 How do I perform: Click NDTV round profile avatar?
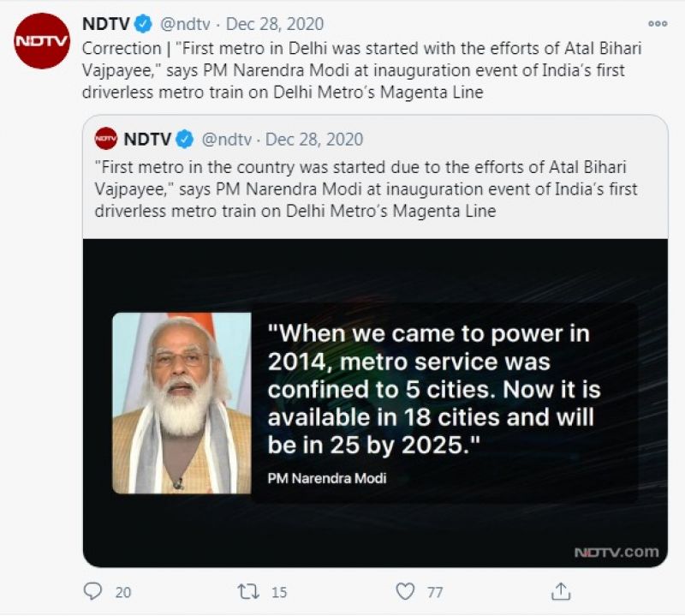click(41, 41)
